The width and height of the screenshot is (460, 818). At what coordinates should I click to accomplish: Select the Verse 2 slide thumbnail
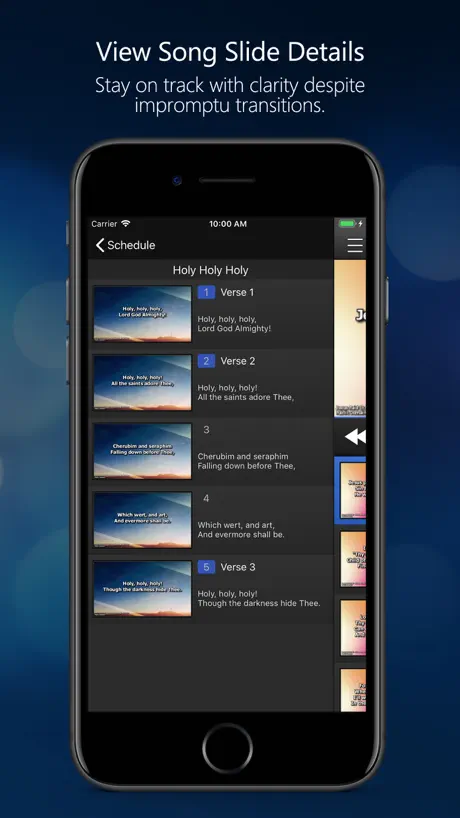[x=142, y=382]
